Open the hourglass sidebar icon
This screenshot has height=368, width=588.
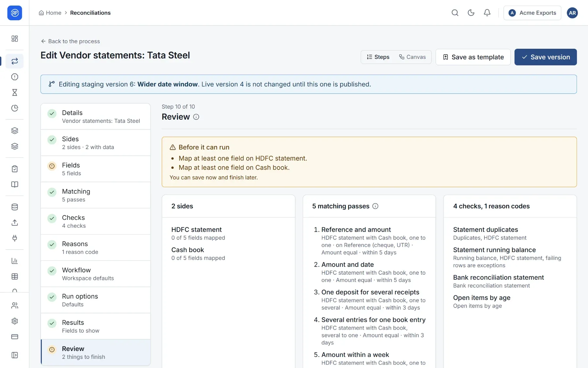15,93
